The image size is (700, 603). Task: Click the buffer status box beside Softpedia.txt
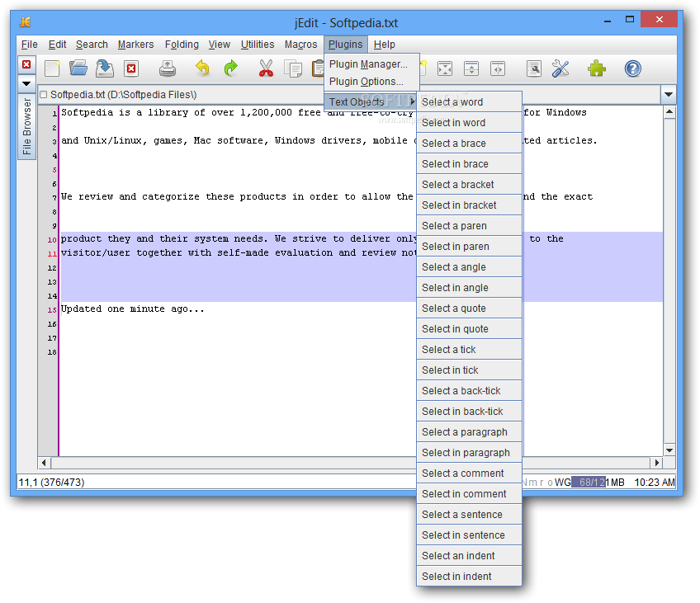point(43,95)
